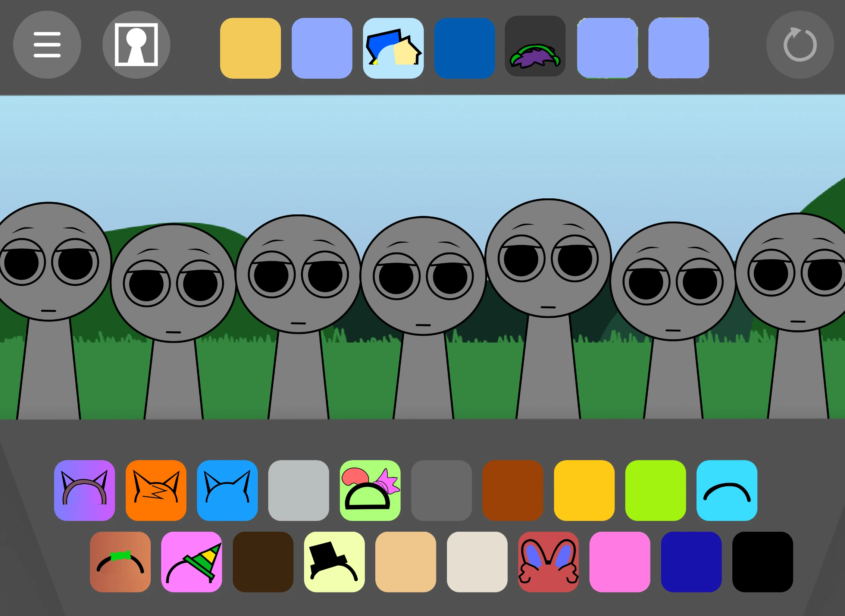845x616 pixels.
Task: Select the purple cat ears headband icon
Action: click(84, 490)
